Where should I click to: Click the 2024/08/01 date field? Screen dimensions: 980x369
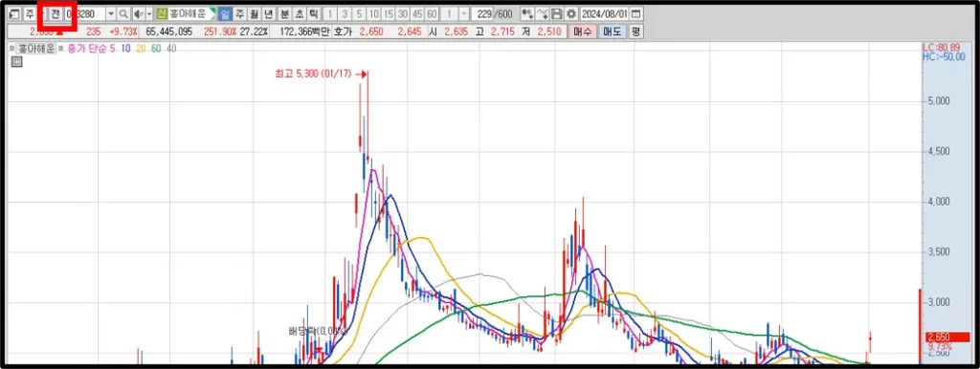[x=605, y=13]
